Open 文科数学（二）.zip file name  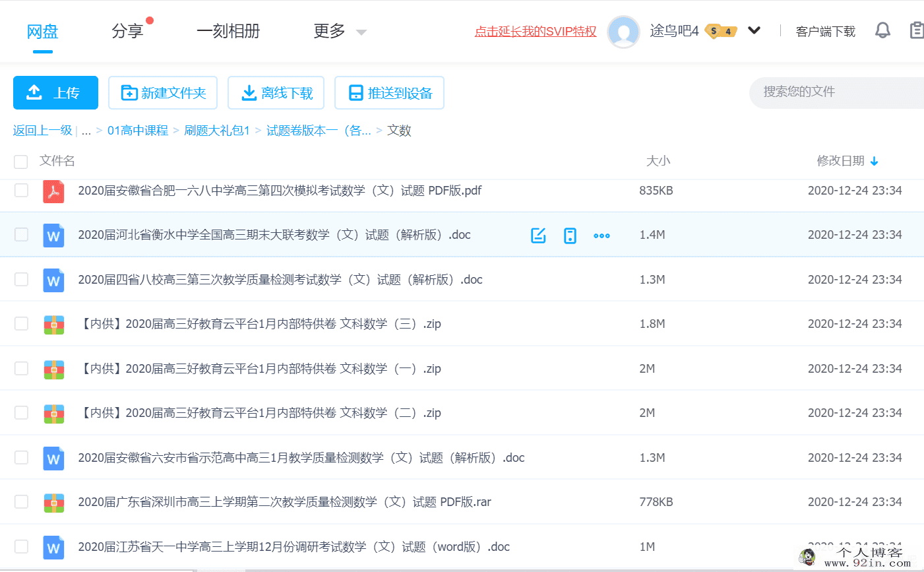[x=260, y=413]
